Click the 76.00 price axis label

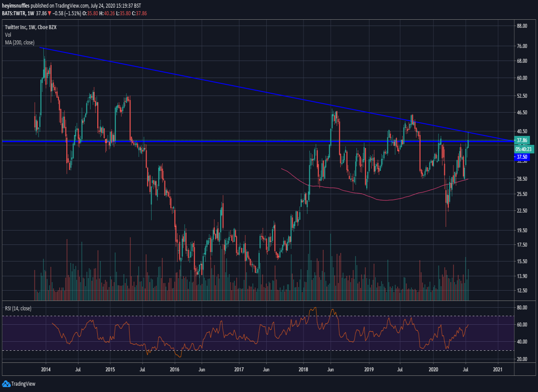tap(522, 46)
